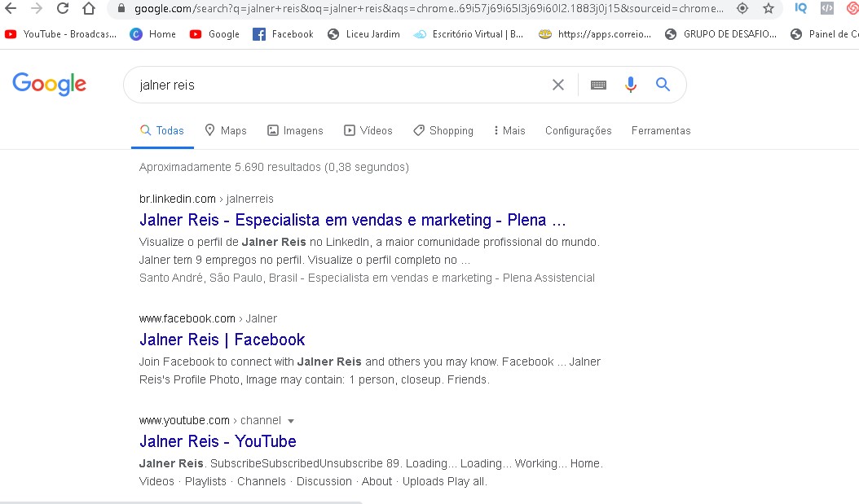Image resolution: width=859 pixels, height=504 pixels.
Task: Click the address bar URL
Action: click(x=429, y=8)
